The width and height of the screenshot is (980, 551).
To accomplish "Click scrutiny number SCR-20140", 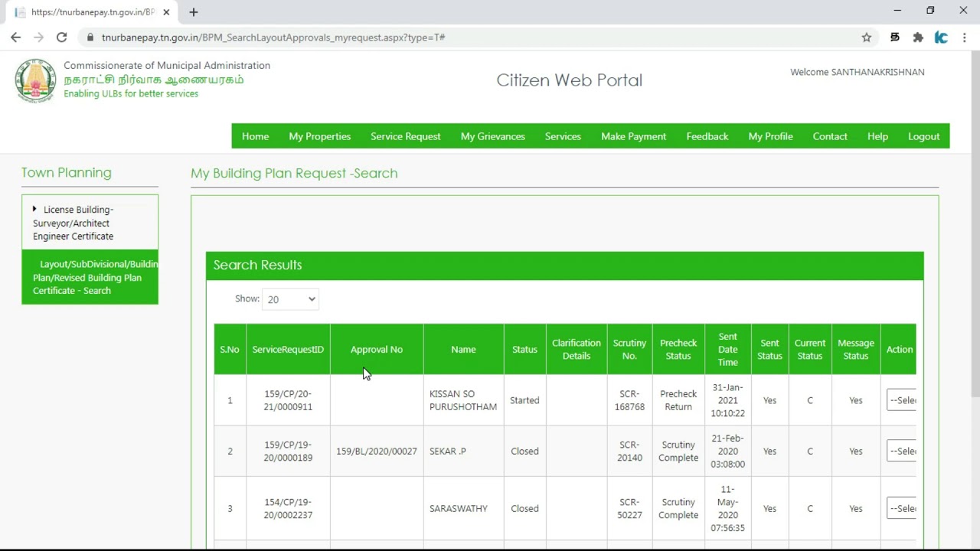I will tap(629, 451).
